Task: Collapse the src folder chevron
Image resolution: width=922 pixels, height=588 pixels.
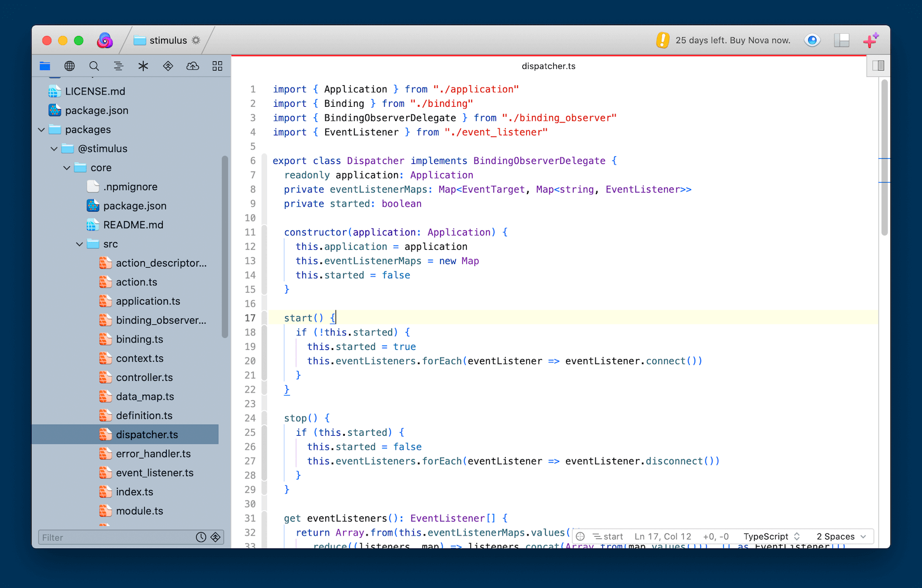Action: pyautogui.click(x=79, y=244)
